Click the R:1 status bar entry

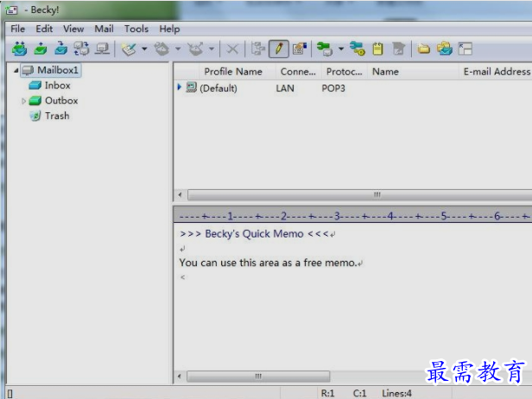[x=327, y=393]
